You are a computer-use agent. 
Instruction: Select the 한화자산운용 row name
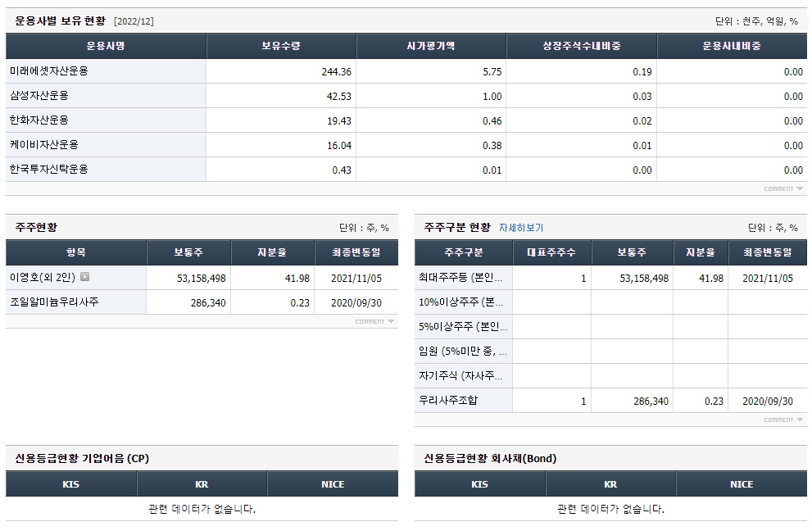tap(39, 120)
